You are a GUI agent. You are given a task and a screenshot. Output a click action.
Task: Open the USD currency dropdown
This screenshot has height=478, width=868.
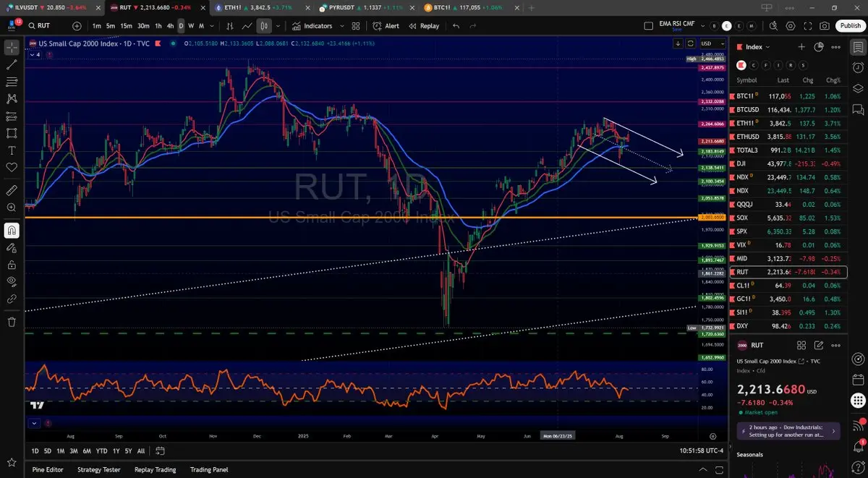click(x=712, y=43)
